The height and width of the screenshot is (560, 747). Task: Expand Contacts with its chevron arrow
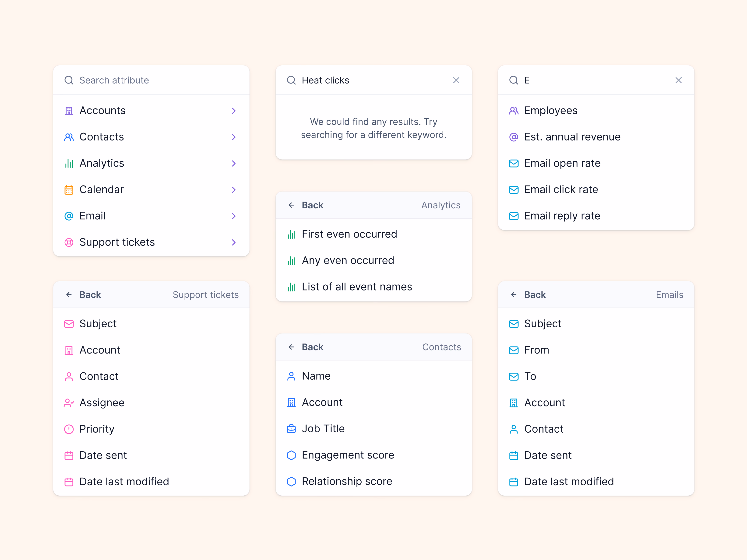pyautogui.click(x=234, y=137)
